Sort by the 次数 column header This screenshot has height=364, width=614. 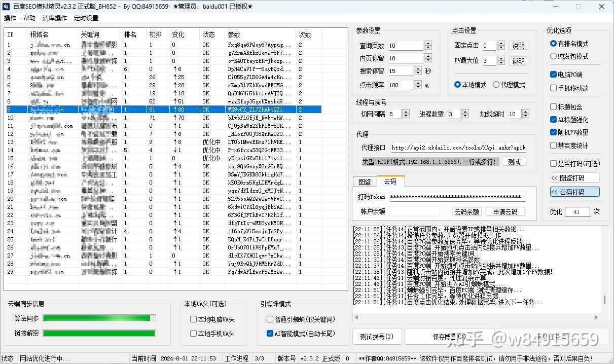click(x=309, y=34)
